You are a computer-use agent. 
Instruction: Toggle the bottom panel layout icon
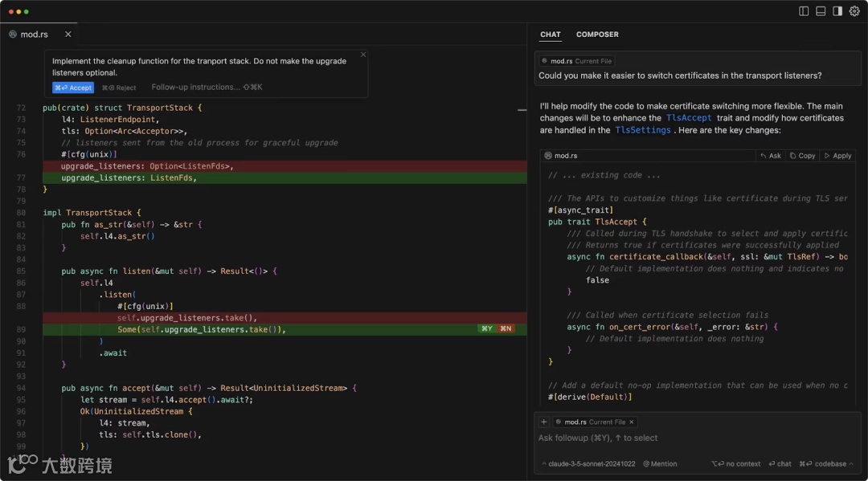pos(821,11)
